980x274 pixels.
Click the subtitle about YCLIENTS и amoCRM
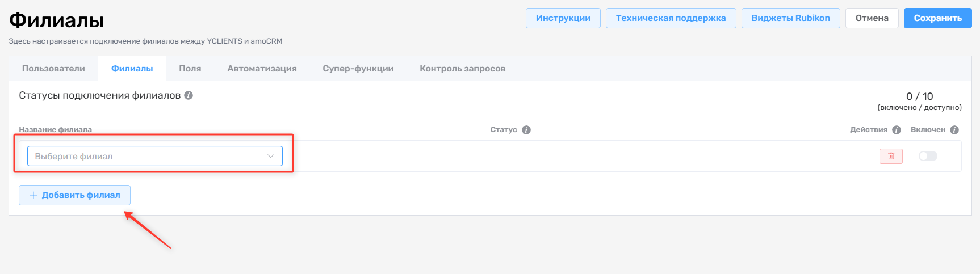click(x=145, y=41)
